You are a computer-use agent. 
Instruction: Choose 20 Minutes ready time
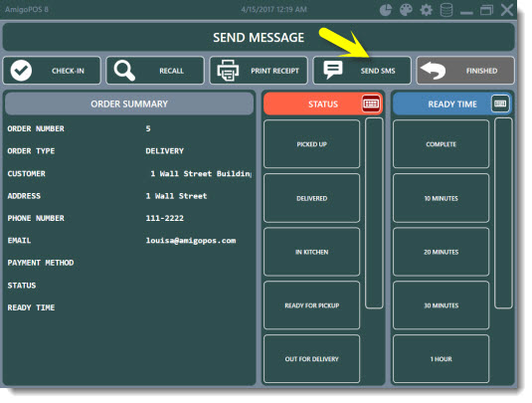tap(442, 252)
